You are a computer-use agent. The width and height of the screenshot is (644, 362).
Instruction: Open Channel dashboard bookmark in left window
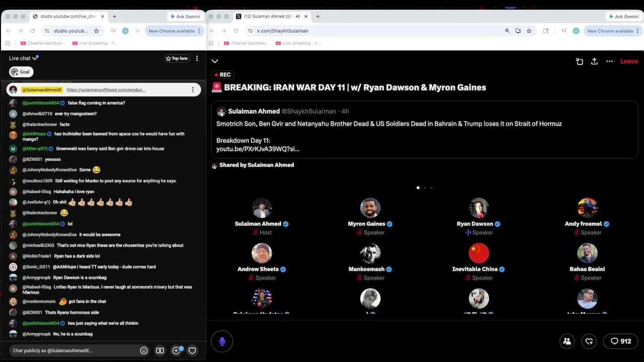coord(43,43)
